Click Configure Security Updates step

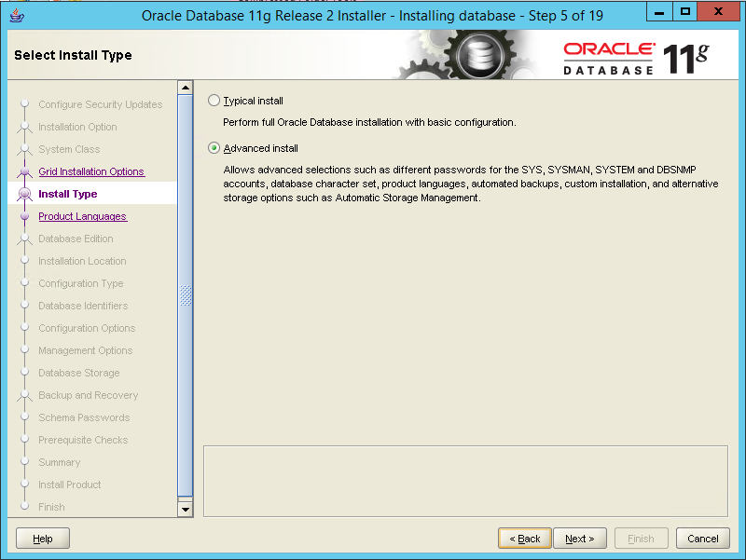tap(101, 104)
